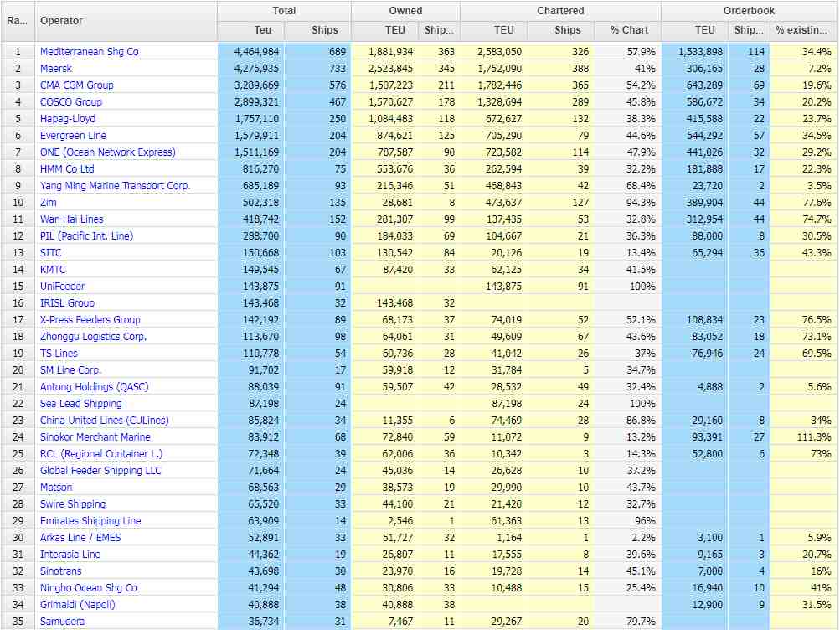Click the Chartered group header
Viewport: 840px width, 630px height.
[x=560, y=11]
